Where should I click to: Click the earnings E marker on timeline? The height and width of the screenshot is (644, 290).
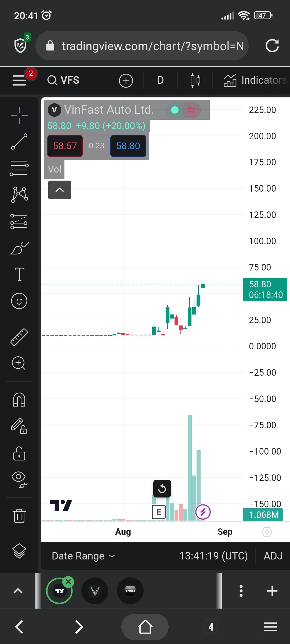(159, 512)
